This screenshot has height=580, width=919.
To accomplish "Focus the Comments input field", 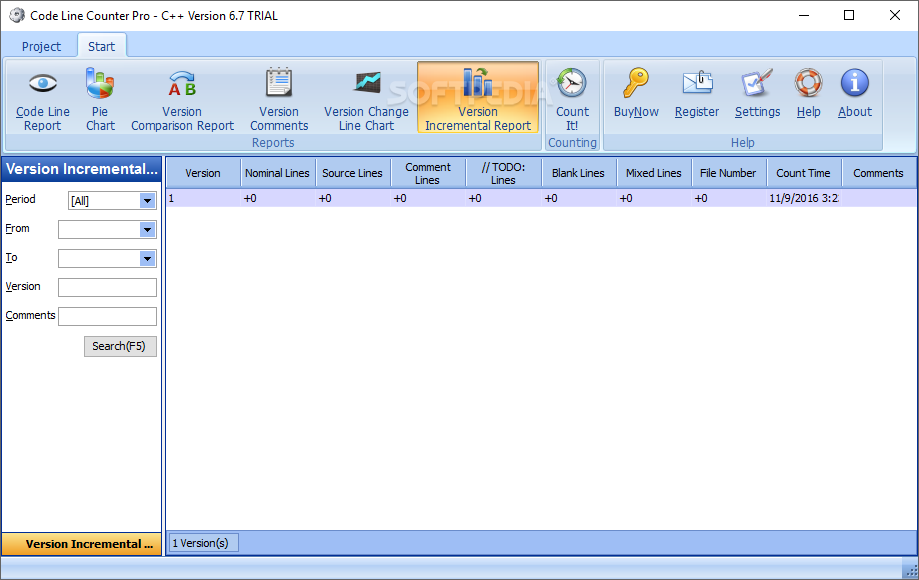I will click(107, 316).
